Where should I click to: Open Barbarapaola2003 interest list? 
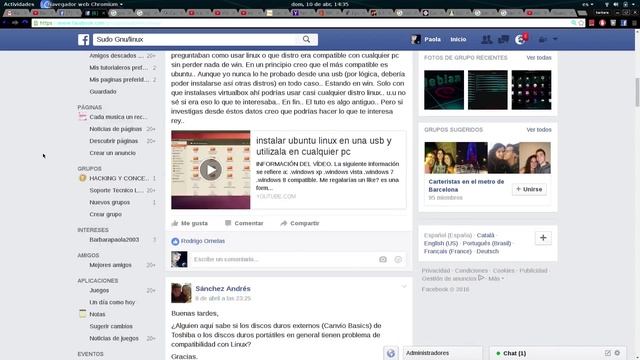click(114, 240)
